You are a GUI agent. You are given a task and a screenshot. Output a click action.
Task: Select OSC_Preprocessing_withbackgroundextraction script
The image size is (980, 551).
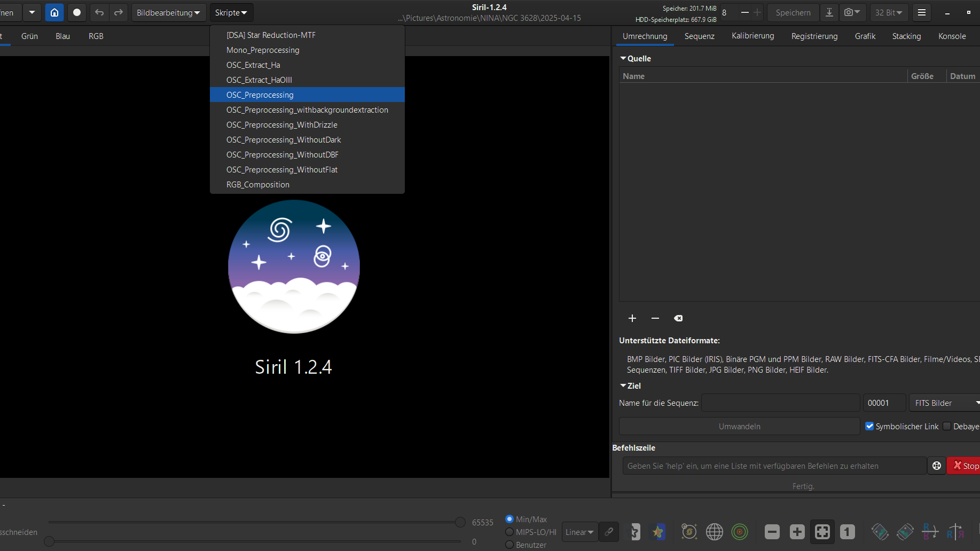307,109
